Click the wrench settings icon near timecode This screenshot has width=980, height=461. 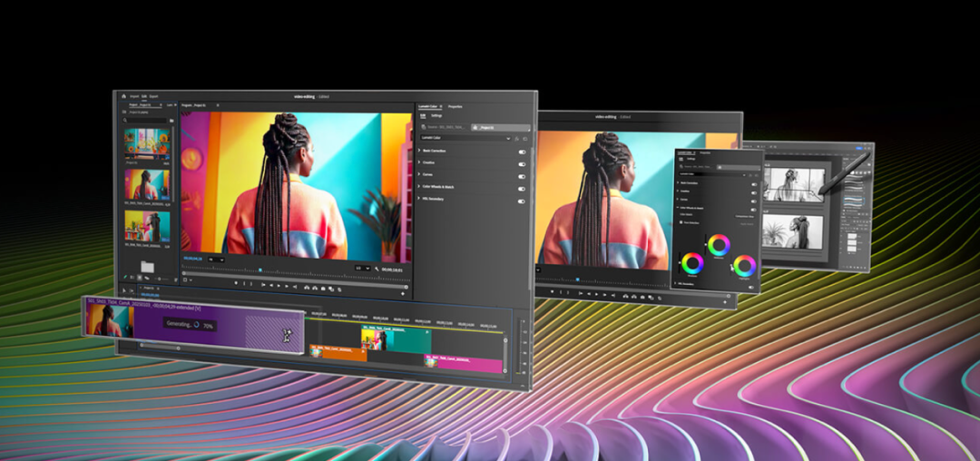tap(377, 269)
